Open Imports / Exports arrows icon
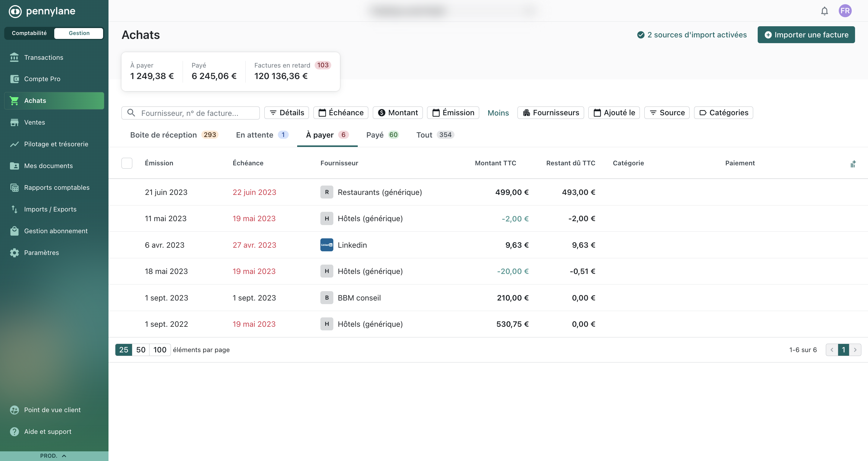The width and height of the screenshot is (868, 461). (x=14, y=209)
